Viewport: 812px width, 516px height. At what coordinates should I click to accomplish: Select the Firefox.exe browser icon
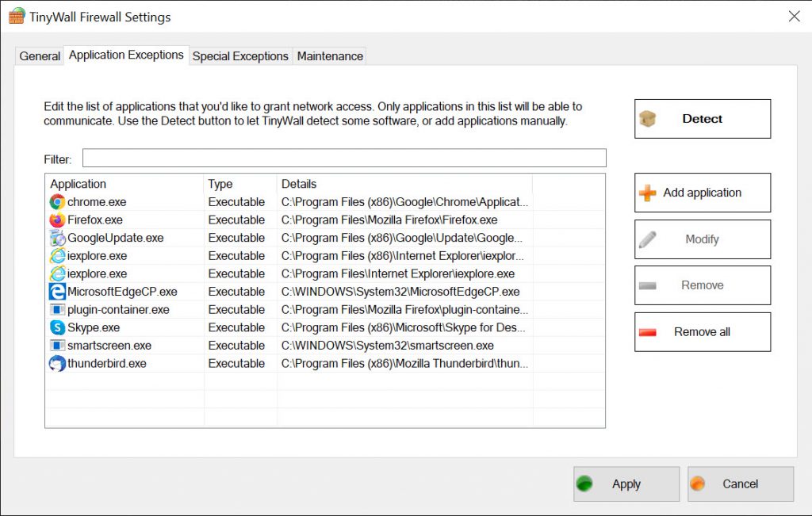click(x=57, y=220)
